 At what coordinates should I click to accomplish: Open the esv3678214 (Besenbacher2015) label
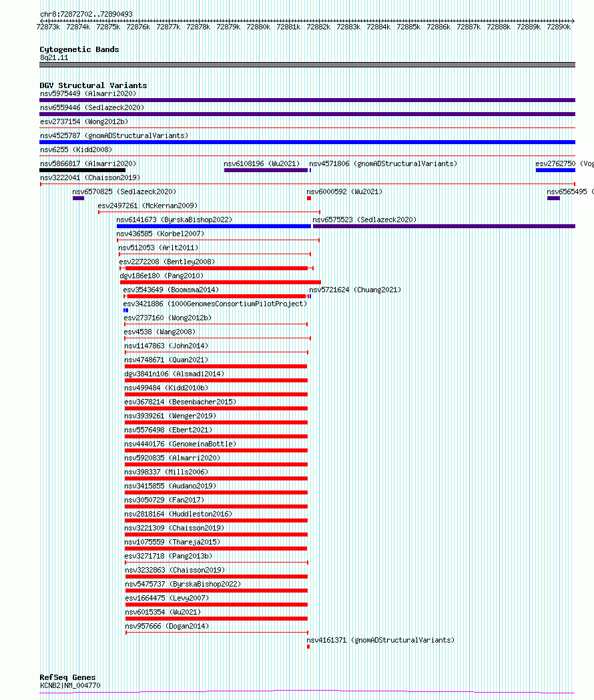[180, 402]
